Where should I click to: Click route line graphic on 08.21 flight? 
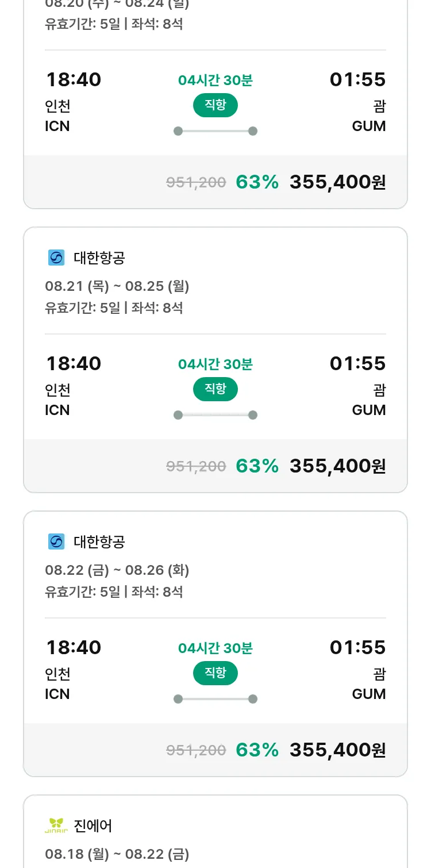point(215,415)
